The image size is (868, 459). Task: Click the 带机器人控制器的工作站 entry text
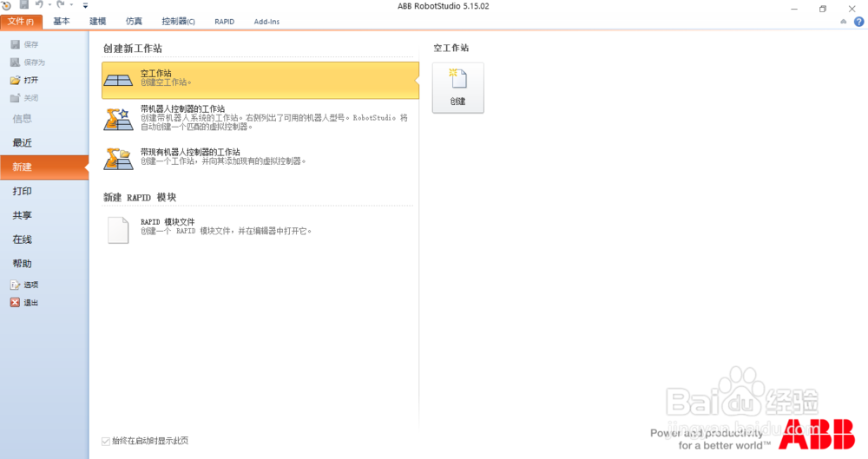tap(182, 108)
